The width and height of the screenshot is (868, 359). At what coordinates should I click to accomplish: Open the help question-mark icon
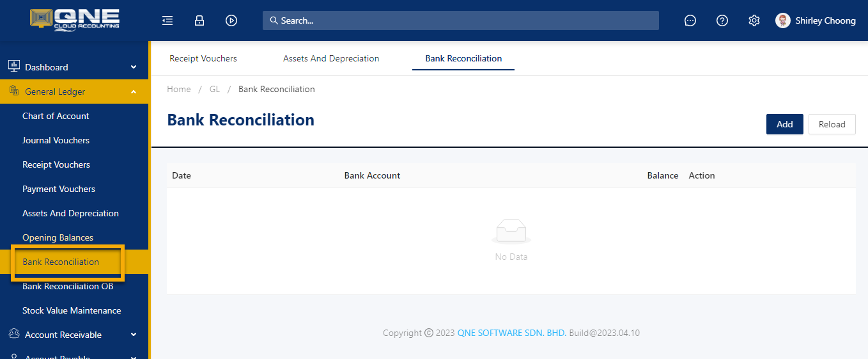tap(722, 20)
